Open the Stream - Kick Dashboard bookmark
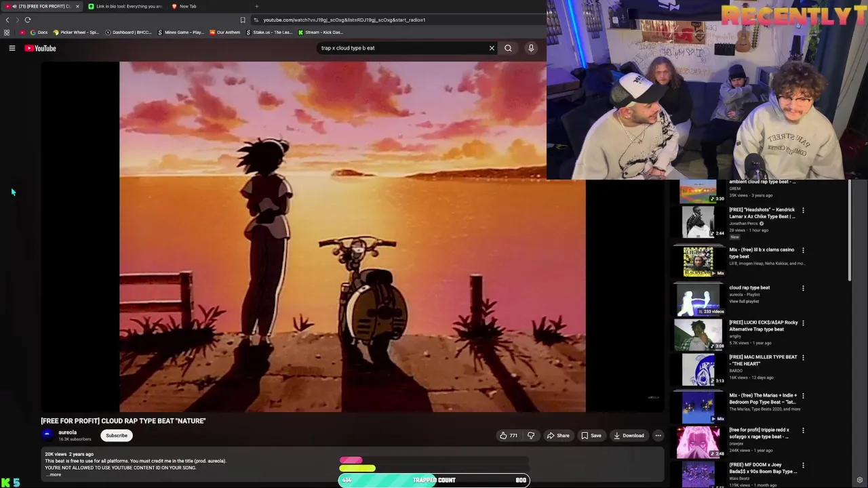This screenshot has width=868, height=488. tap(320, 33)
